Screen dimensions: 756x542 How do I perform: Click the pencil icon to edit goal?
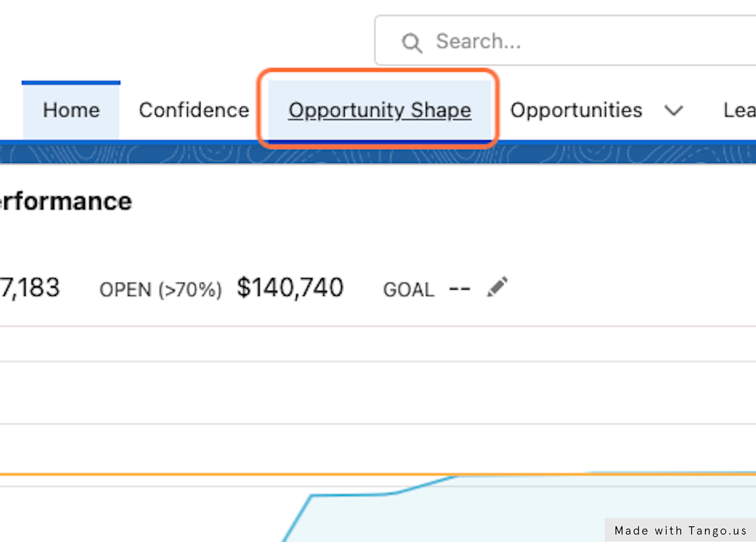pyautogui.click(x=497, y=288)
